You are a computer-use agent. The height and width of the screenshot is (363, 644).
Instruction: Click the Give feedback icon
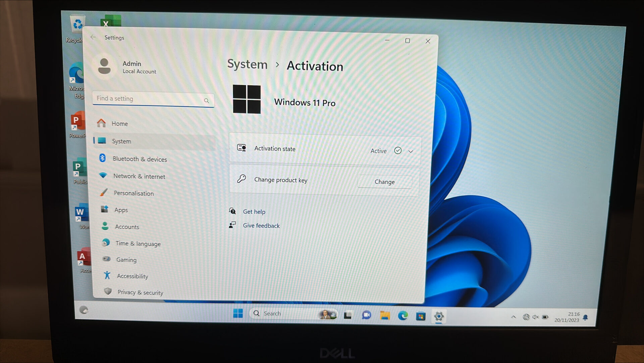click(x=232, y=225)
